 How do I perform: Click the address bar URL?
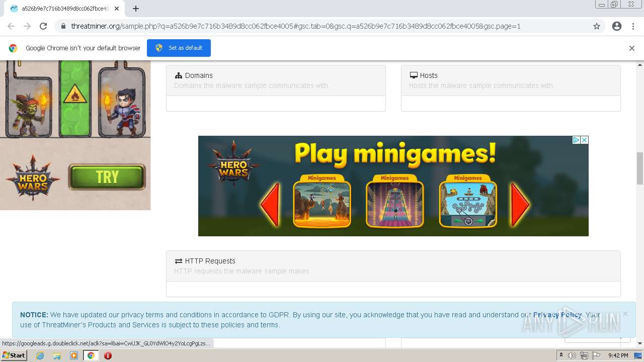click(x=296, y=26)
